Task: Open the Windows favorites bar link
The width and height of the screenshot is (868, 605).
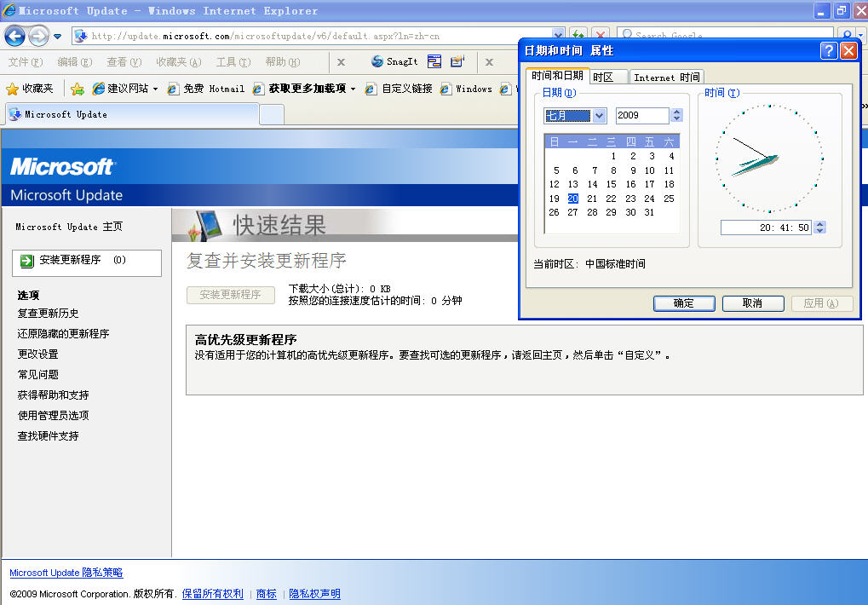Action: [x=466, y=89]
